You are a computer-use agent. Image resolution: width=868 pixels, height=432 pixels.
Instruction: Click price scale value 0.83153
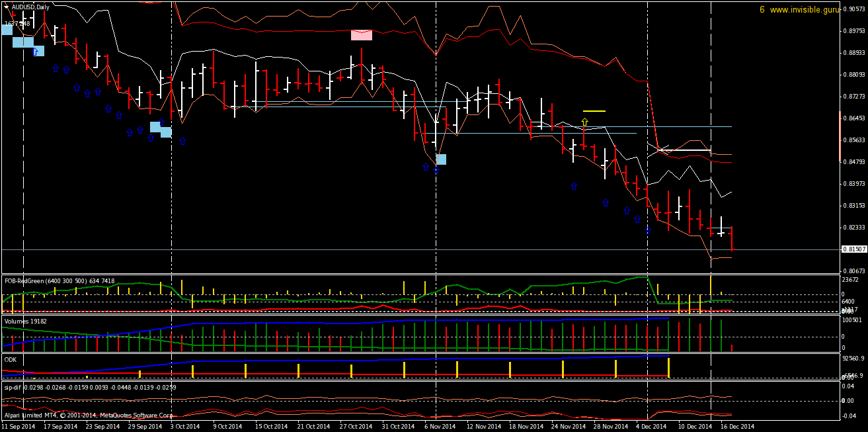(855, 206)
